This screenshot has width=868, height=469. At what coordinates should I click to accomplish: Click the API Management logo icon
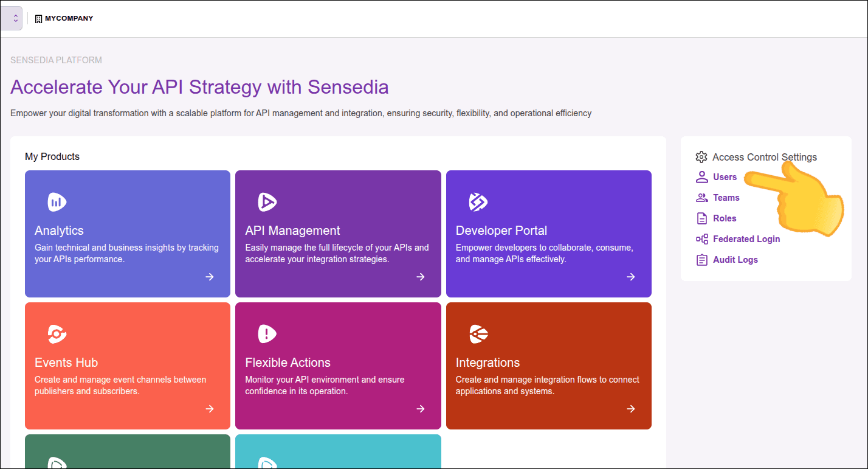tap(267, 202)
